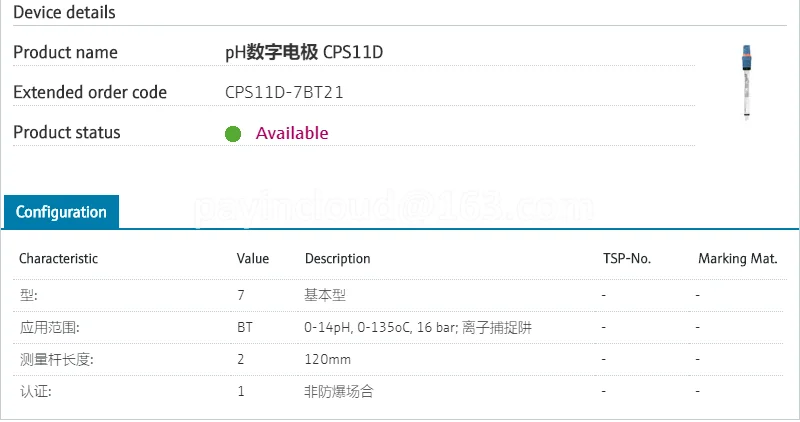Select the extended order code CPS11D-7BT21
This screenshot has width=800, height=422.
point(284,92)
